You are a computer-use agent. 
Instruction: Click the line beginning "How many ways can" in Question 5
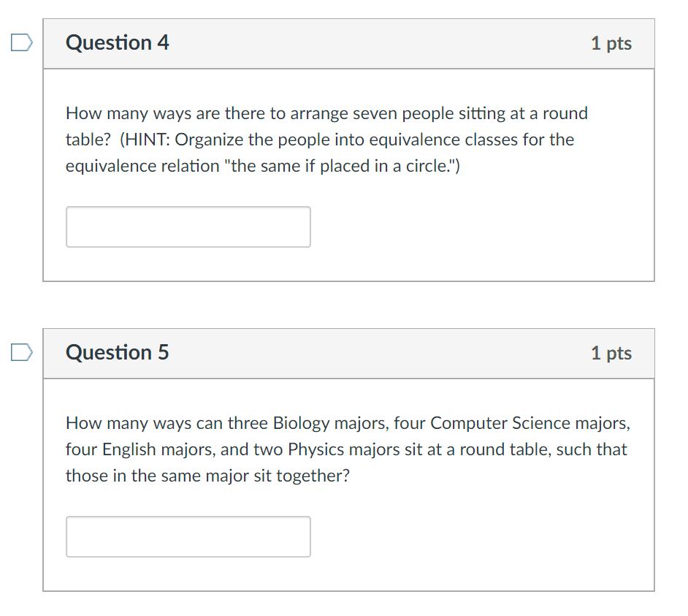(348, 423)
